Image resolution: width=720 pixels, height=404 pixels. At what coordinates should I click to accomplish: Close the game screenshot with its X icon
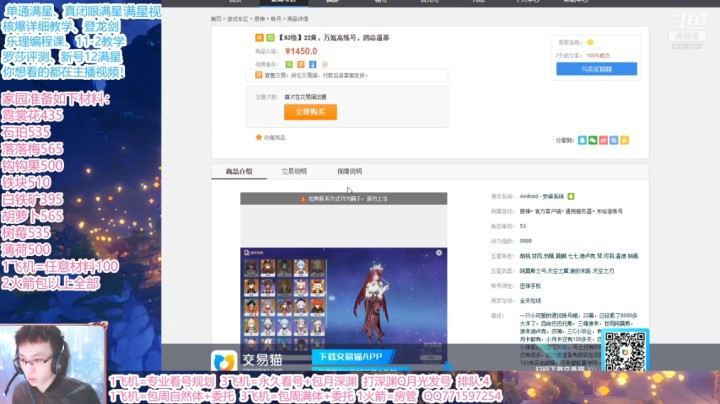tap(439, 253)
